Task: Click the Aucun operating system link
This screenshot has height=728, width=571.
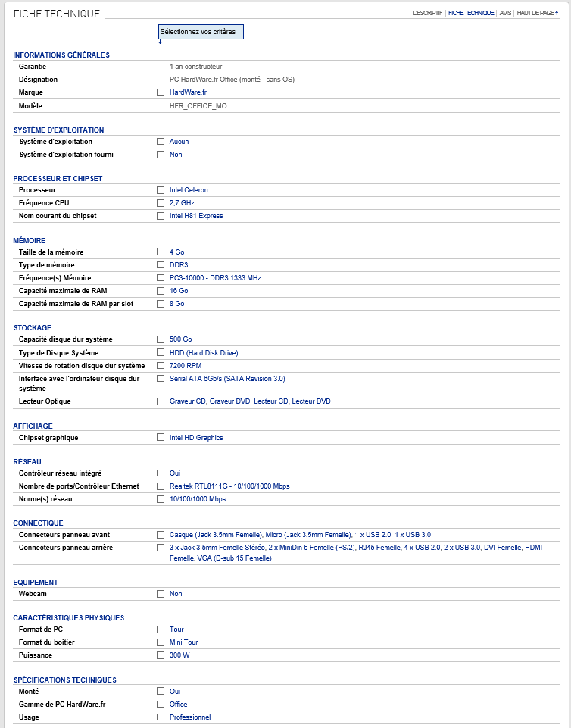Action: tap(179, 141)
